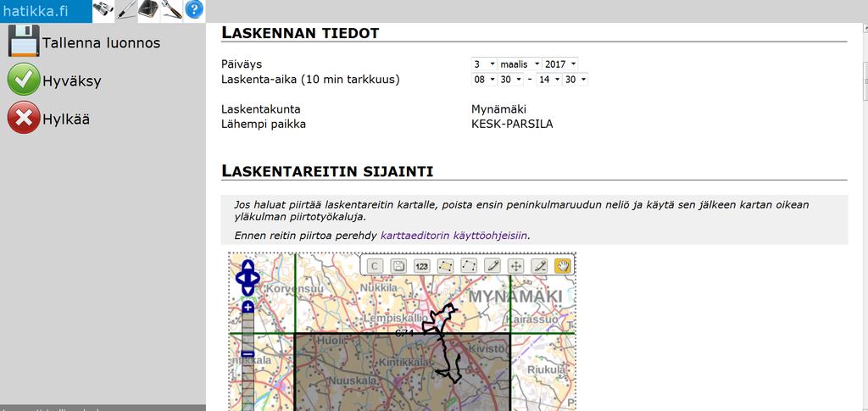Screen dimensions: 868x411
Task: Click the red cross Hylkää icon
Action: (x=24, y=117)
